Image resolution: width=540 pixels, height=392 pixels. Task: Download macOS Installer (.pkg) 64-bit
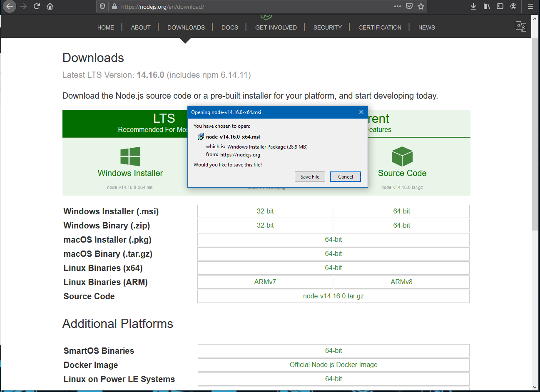pyautogui.click(x=333, y=240)
